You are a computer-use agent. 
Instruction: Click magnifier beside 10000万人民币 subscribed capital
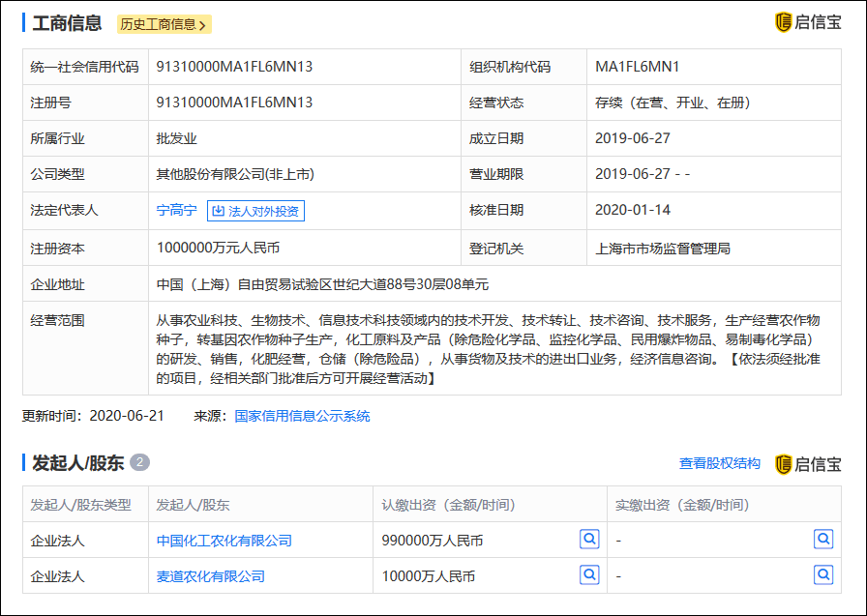click(589, 575)
